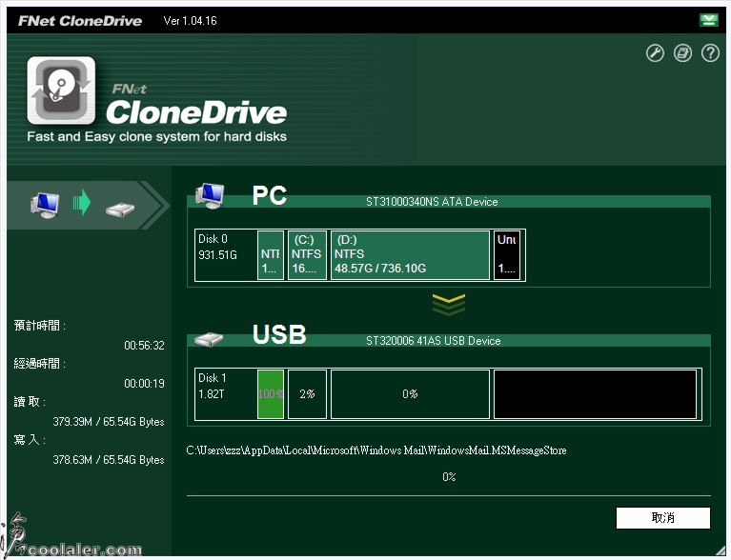The height and width of the screenshot is (560, 731).
Task: Select the (D:) NTFS 736.10G partition
Action: (410, 255)
